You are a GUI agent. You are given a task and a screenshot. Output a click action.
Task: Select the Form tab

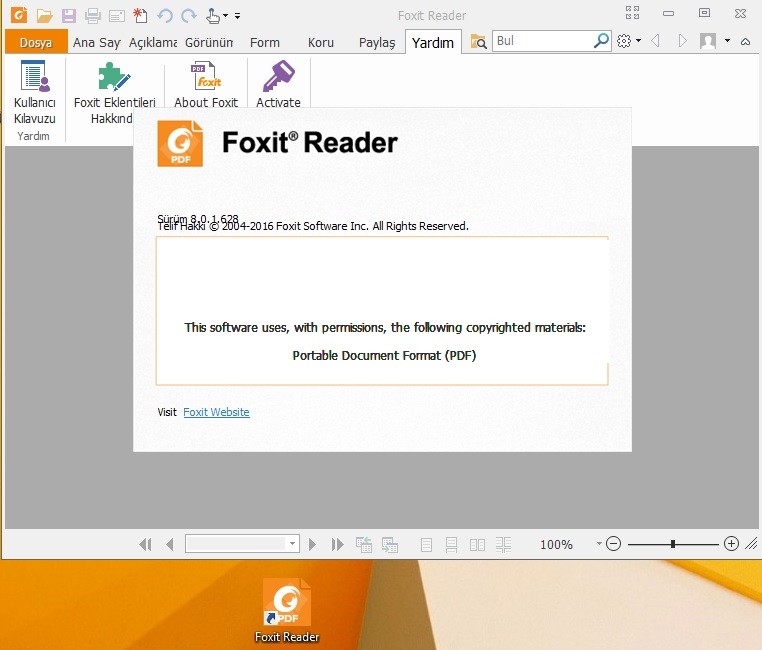265,43
